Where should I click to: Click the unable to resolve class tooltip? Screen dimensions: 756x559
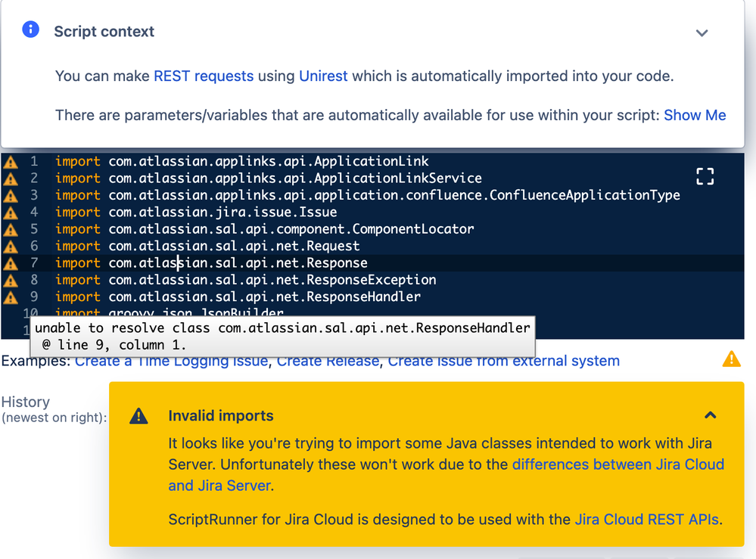(282, 337)
